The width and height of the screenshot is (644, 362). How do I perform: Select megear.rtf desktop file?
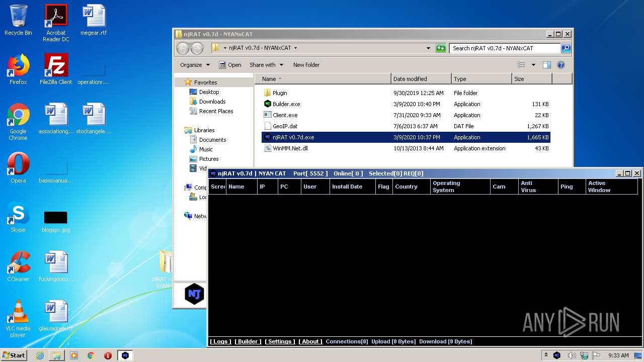[94, 20]
